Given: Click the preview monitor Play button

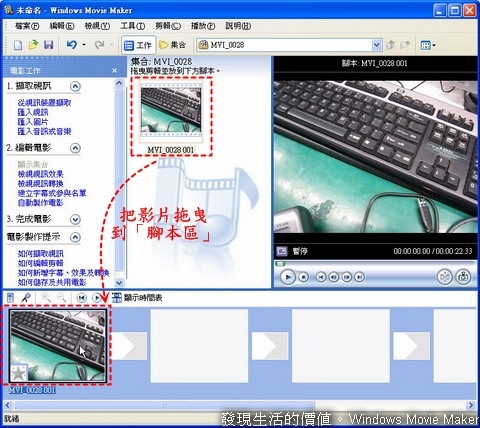Looking at the screenshot, I should (x=288, y=277).
